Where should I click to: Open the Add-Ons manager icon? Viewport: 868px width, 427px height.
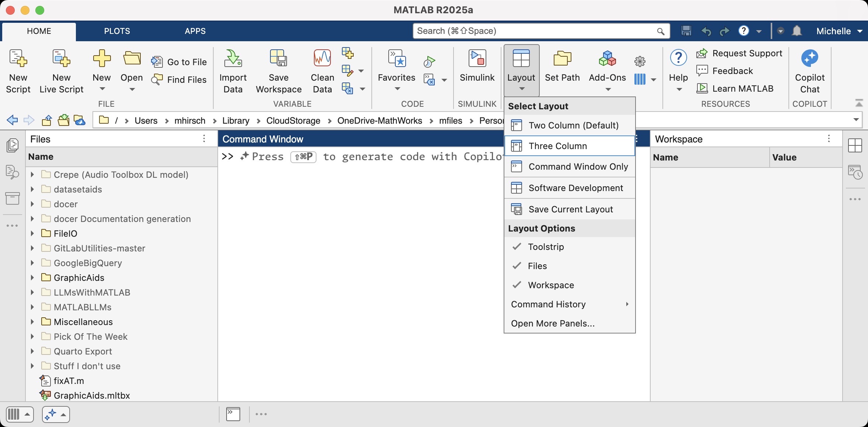(607, 59)
